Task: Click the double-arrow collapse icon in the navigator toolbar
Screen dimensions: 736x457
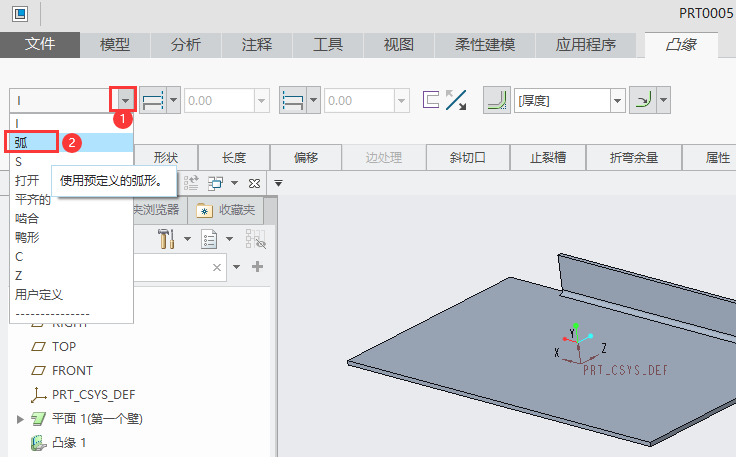Action: coord(254,183)
